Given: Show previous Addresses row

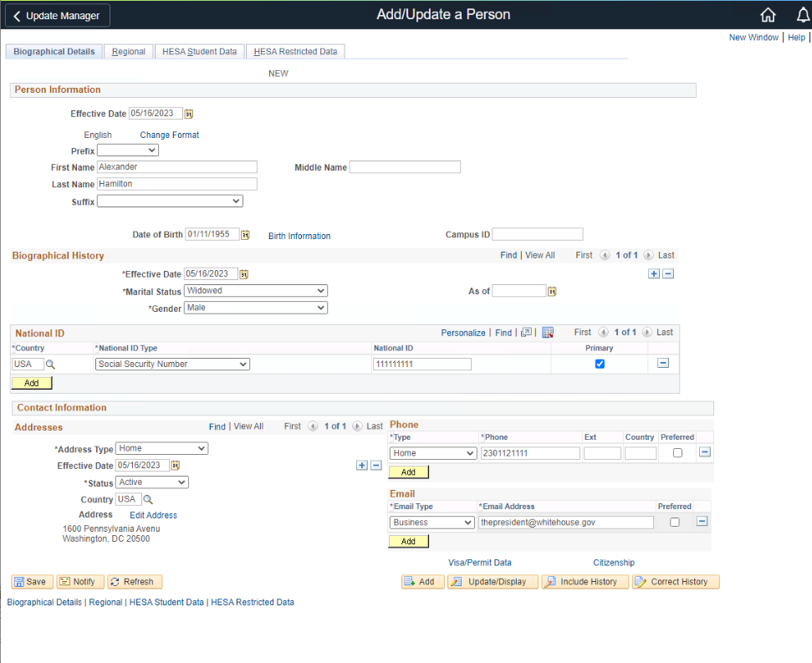Looking at the screenshot, I should pos(313,426).
